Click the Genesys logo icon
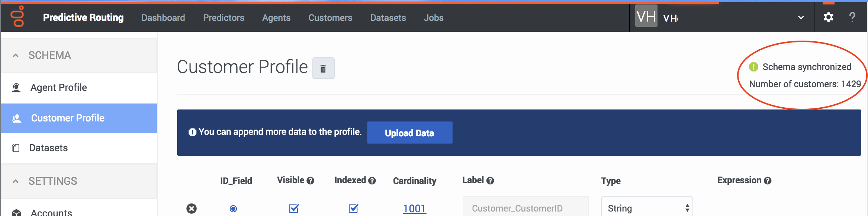Screen dimensions: 868x216 [17, 17]
